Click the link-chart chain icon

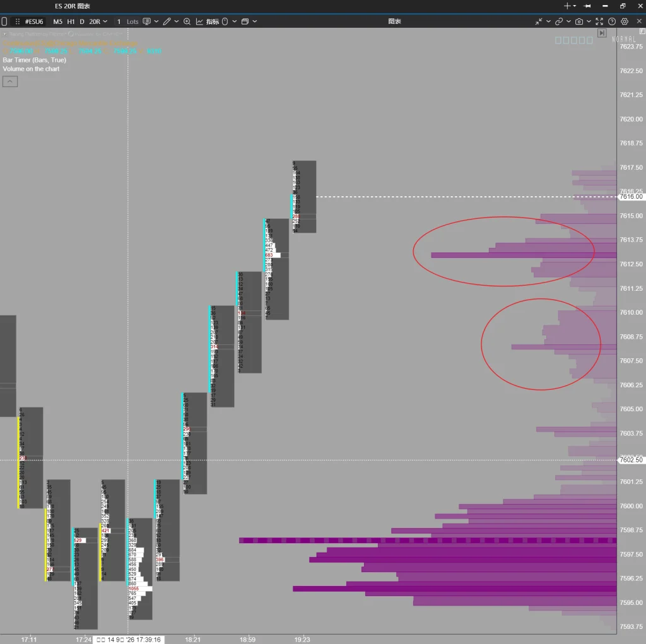pos(559,21)
